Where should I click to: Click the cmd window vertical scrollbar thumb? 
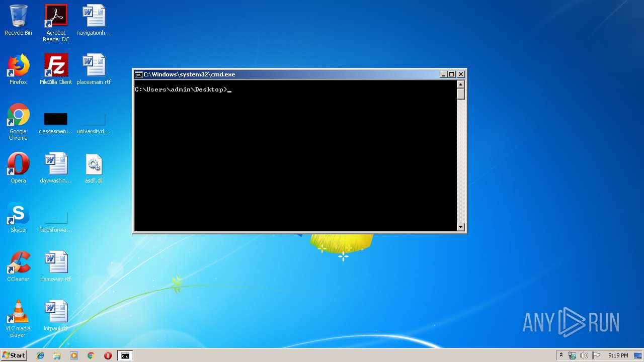pyautogui.click(x=460, y=94)
